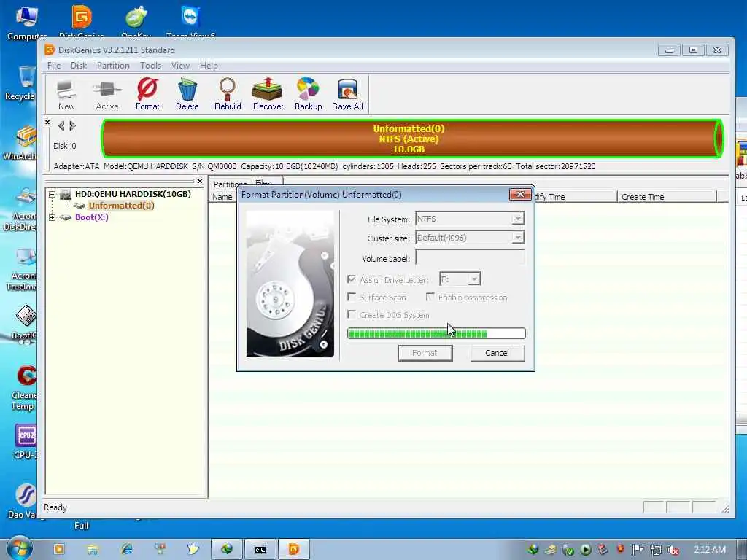Switch to the Partitions tab
Image resolution: width=747 pixels, height=560 pixels.
tap(230, 183)
